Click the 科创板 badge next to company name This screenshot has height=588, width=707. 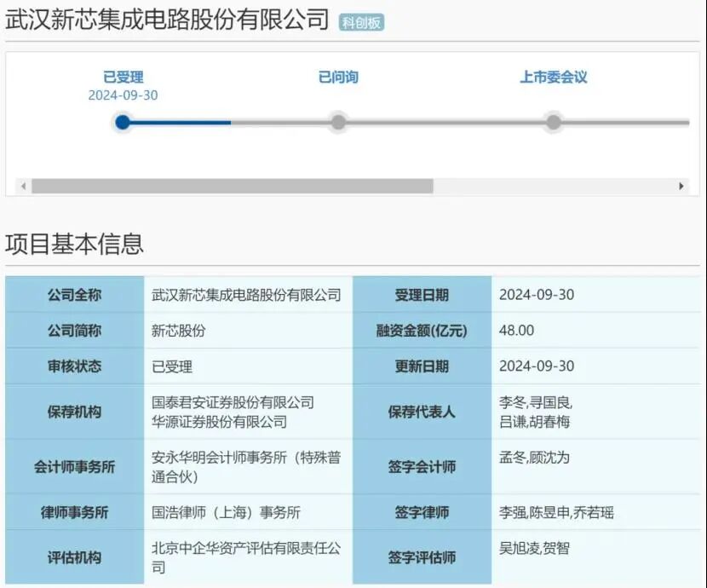[x=362, y=22]
